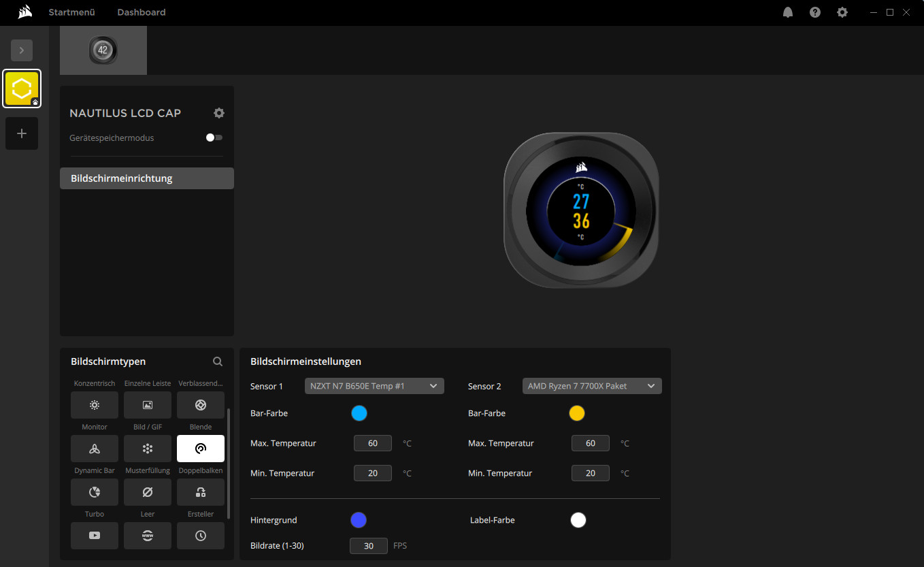This screenshot has height=567, width=924.
Task: Open Nautilus LCD Cap device settings gear
Action: click(218, 113)
